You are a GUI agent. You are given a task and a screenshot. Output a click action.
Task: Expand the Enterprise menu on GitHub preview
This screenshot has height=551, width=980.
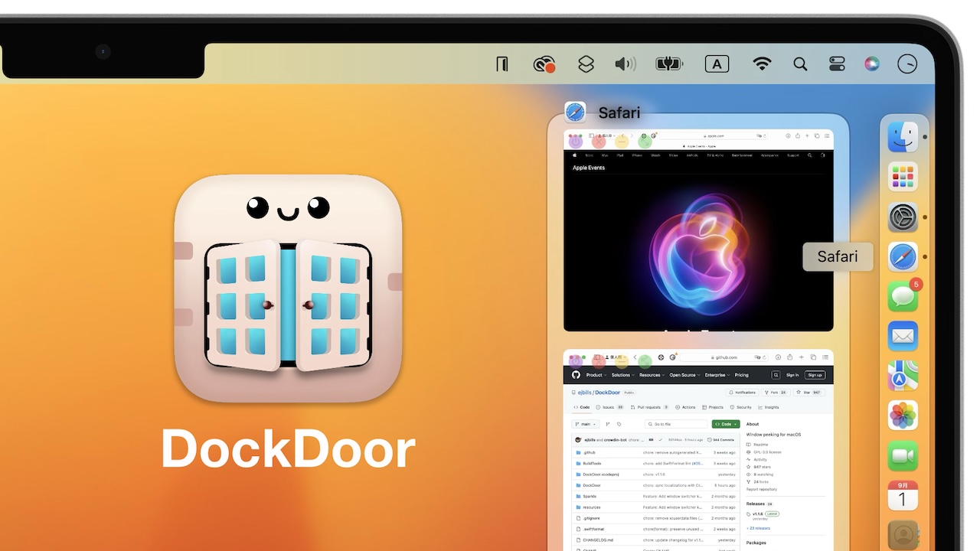pos(717,375)
